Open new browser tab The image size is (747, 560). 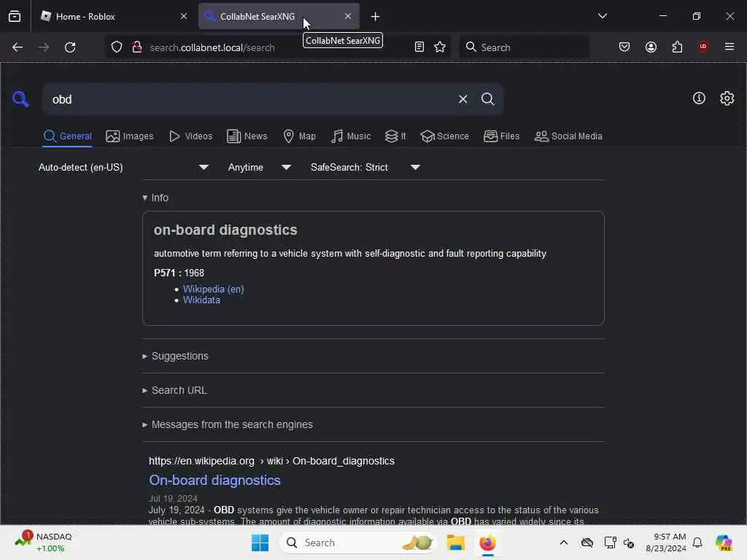tap(375, 17)
